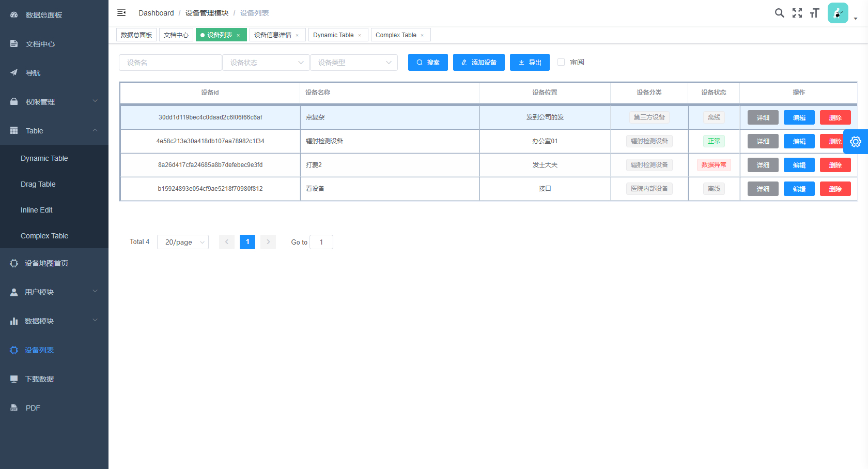
Task: Close the Complex Table tab
Action: click(422, 35)
